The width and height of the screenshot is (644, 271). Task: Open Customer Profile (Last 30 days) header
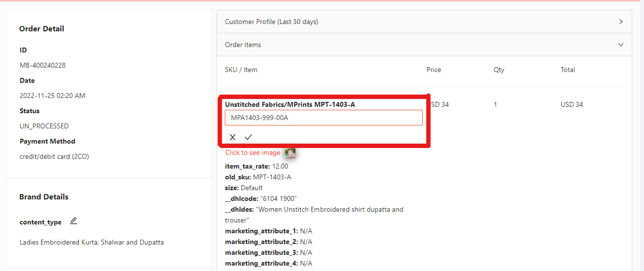pos(271,22)
